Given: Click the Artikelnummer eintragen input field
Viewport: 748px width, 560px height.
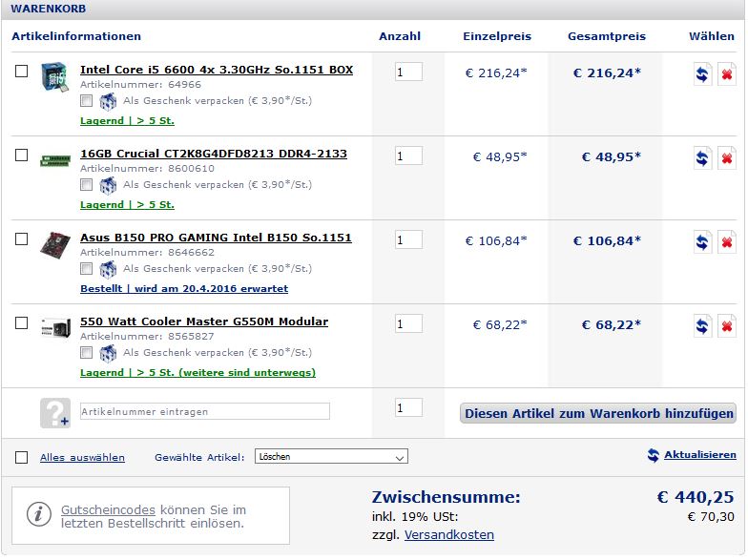Looking at the screenshot, I should (x=204, y=411).
